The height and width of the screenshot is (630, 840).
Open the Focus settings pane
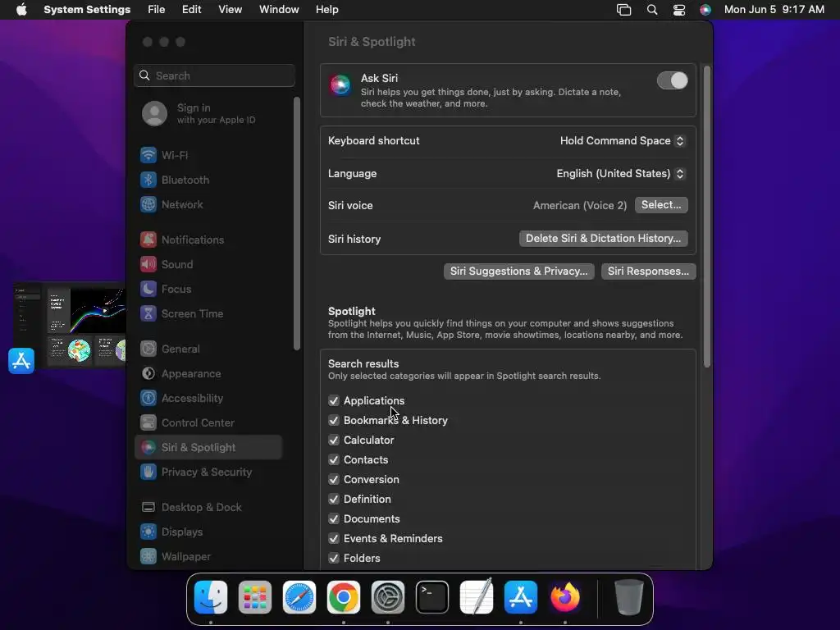tap(208, 290)
